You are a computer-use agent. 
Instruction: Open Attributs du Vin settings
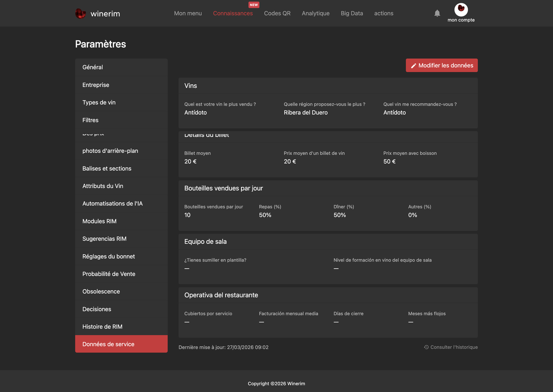pos(121,186)
